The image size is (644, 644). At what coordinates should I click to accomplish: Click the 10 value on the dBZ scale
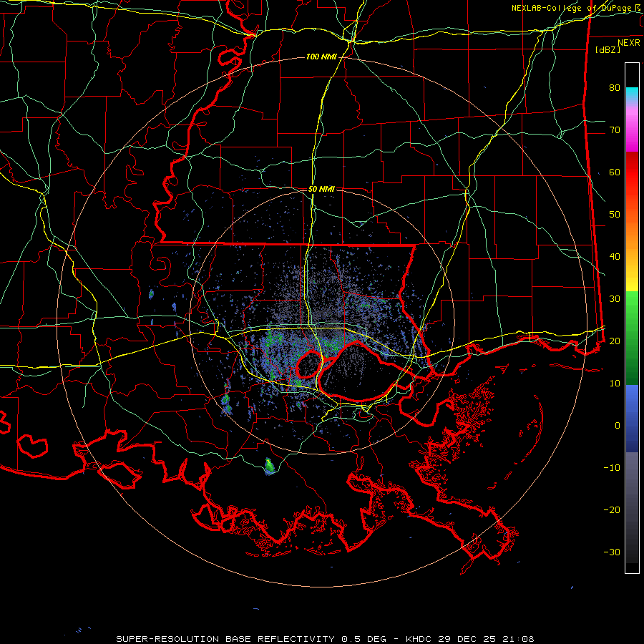(615, 384)
